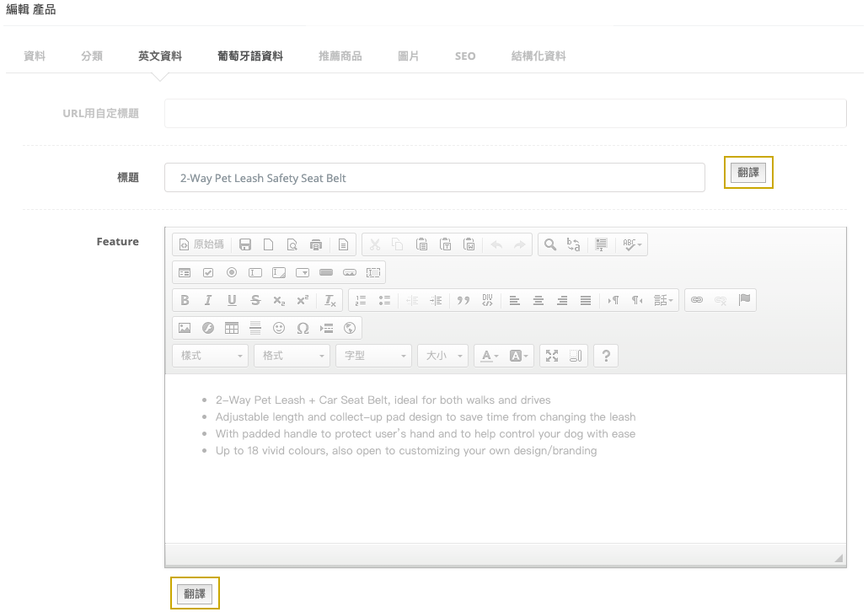Screen dimensions: 868x612
Task: Open the 格式 format dropdown
Action: click(x=292, y=356)
